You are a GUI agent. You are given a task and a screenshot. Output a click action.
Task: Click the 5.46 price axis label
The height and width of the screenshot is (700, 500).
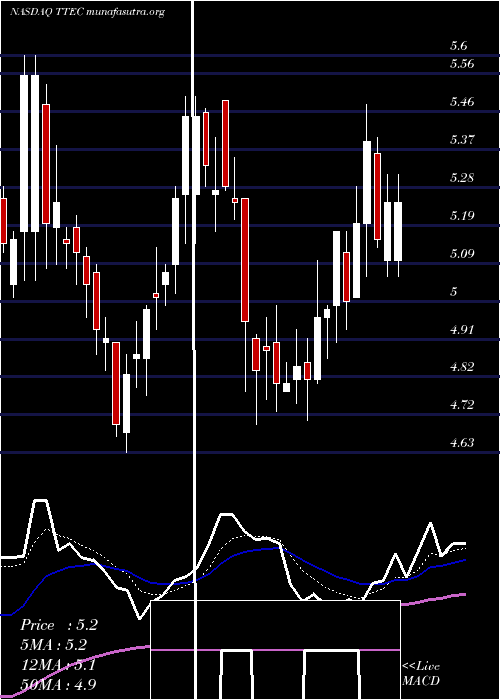point(462,102)
